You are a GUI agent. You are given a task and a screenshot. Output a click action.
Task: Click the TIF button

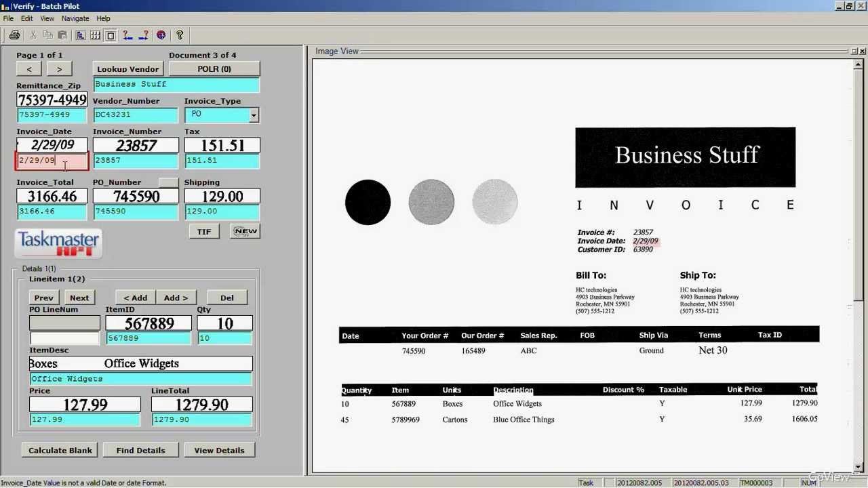204,231
